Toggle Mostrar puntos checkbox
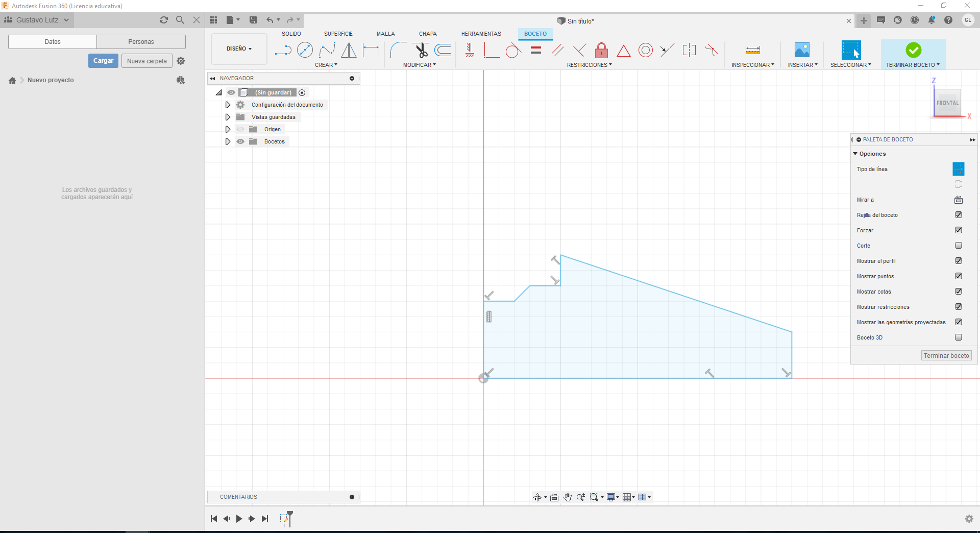The height and width of the screenshot is (533, 980). coord(959,276)
